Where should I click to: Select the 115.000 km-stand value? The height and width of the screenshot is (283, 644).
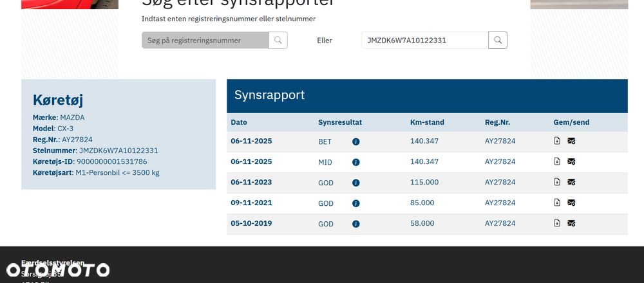(x=424, y=182)
